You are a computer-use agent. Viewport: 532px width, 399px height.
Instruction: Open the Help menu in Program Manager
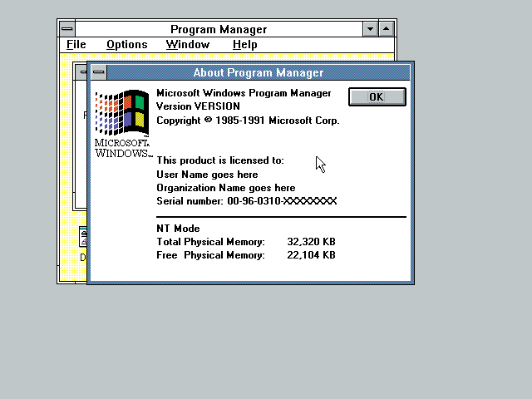coord(245,44)
